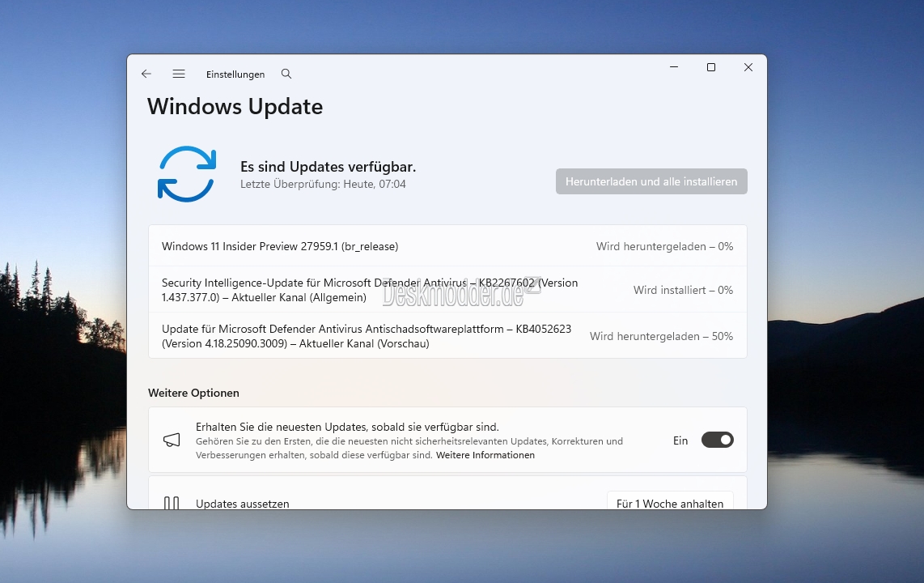The width and height of the screenshot is (924, 583).
Task: Open the hamburger navigation menu
Action: point(179,74)
